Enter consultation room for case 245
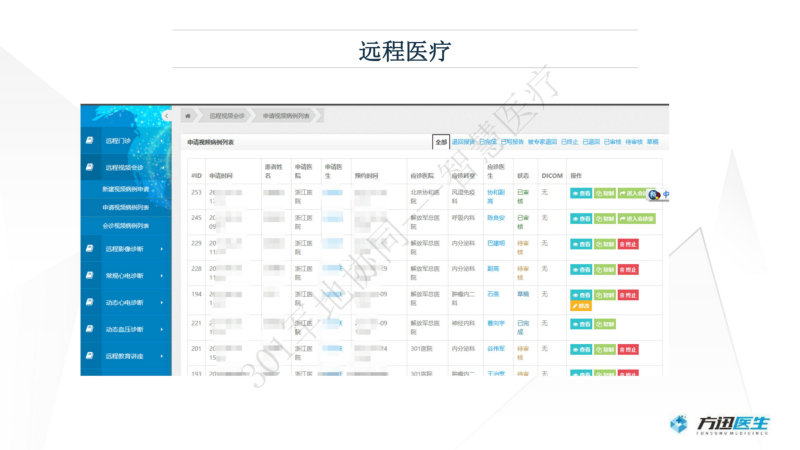800x450 pixels. coord(637,219)
